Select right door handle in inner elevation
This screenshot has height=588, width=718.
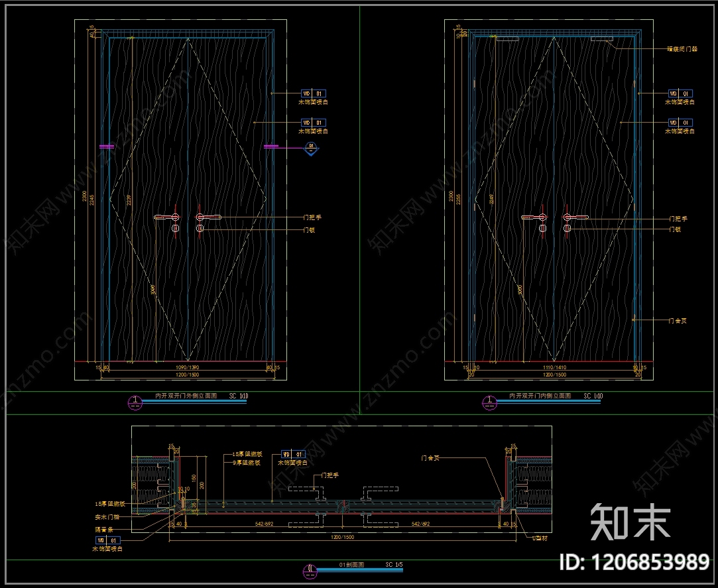point(575,217)
